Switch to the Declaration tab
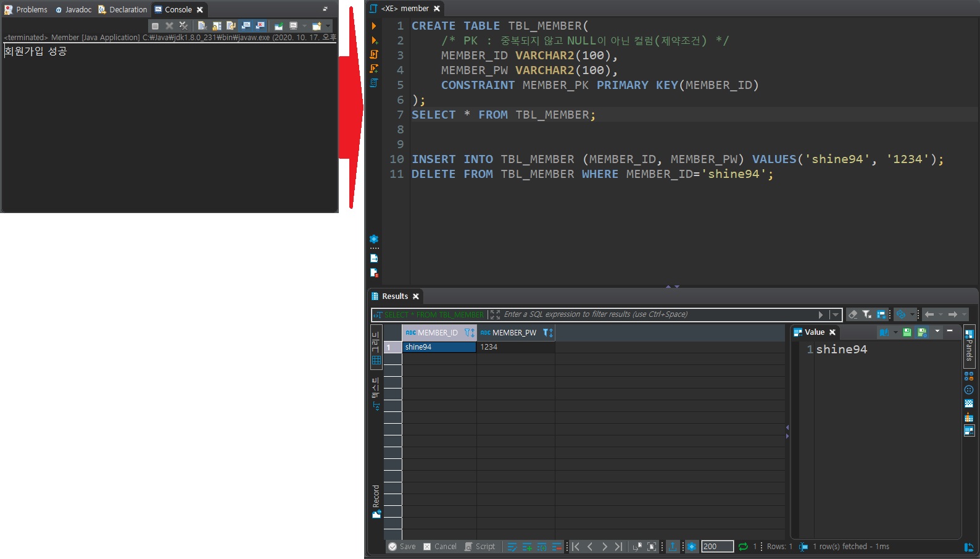This screenshot has width=980, height=559. pos(123,9)
